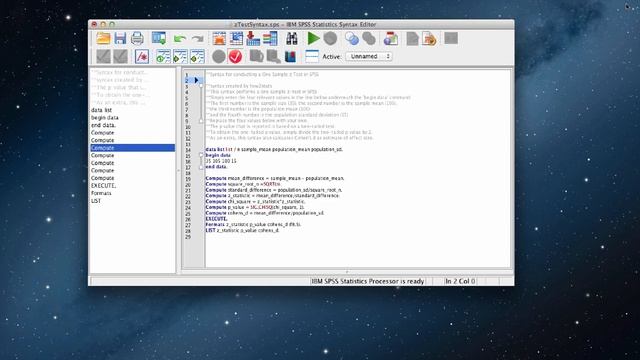This screenshot has width=640, height=360.
Task: Click the 'end data.' line in the editor
Action: click(x=216, y=167)
